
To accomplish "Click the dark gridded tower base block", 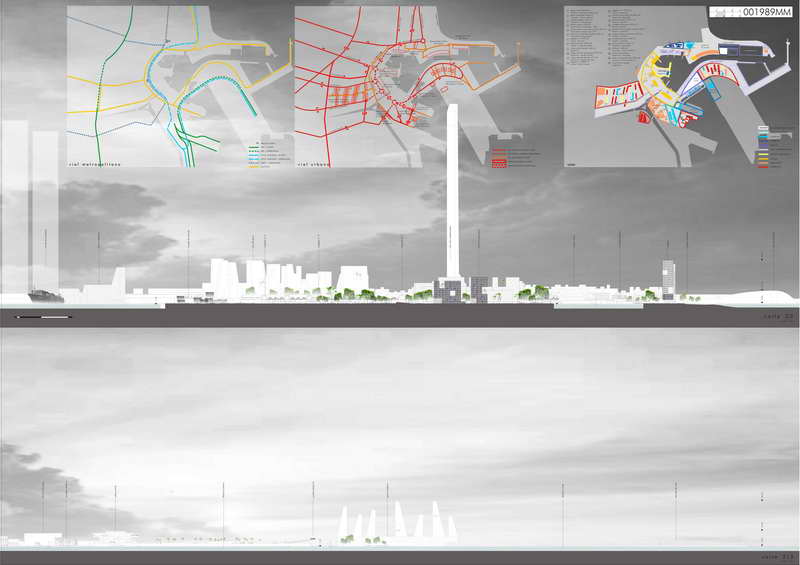I will click(x=450, y=290).
